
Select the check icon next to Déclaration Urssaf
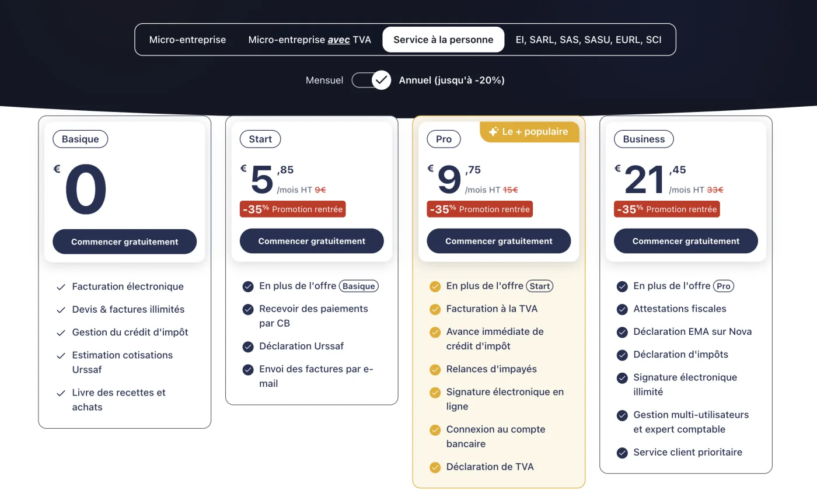(x=248, y=346)
